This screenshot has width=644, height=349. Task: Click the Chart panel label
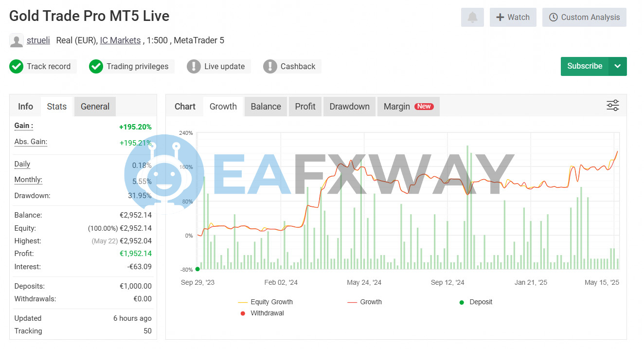(x=185, y=107)
